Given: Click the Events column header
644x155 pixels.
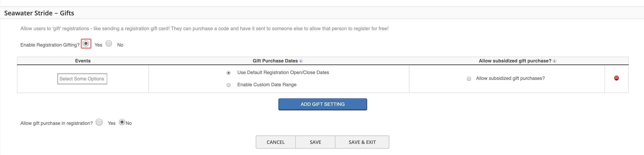Looking at the screenshot, I should [x=83, y=61].
